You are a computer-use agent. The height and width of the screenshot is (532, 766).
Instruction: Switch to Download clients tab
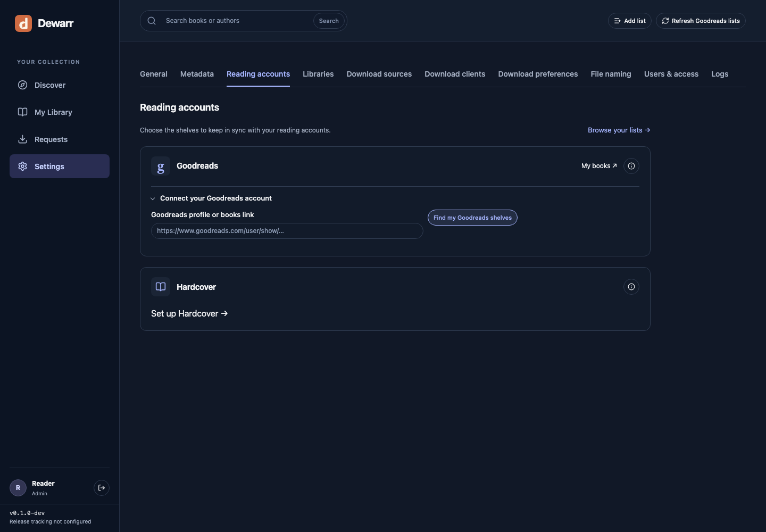pyautogui.click(x=455, y=74)
